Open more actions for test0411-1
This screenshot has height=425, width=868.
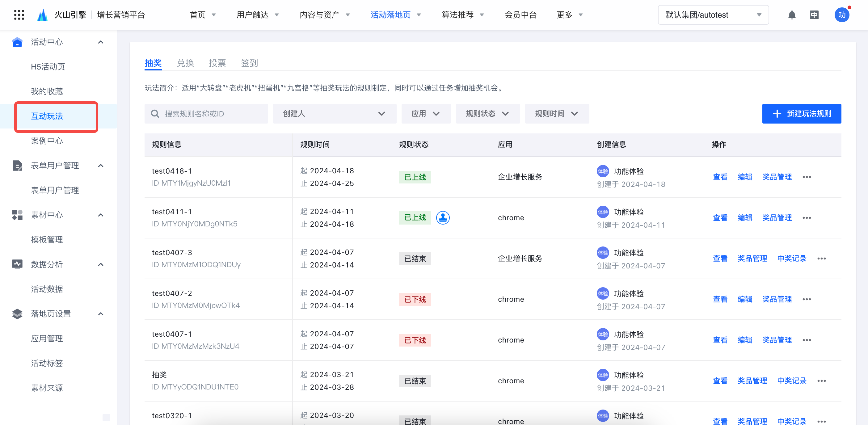[x=807, y=218]
